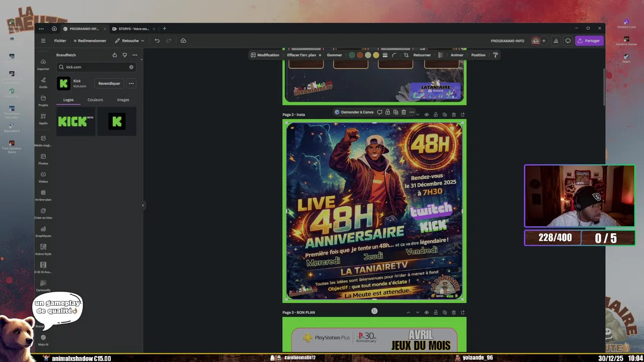Select the crop tool in toolbar
Screen dimensions: 644x362
(x=406, y=55)
